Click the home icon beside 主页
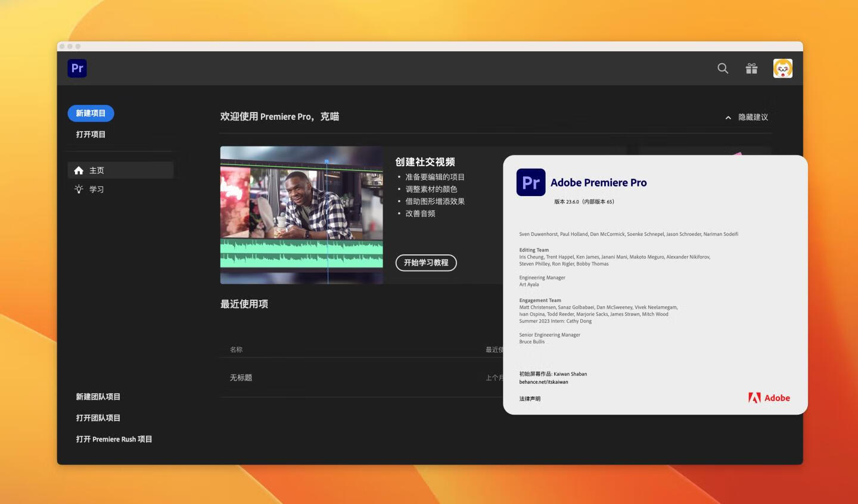Screen dimensions: 858x504 79,170
